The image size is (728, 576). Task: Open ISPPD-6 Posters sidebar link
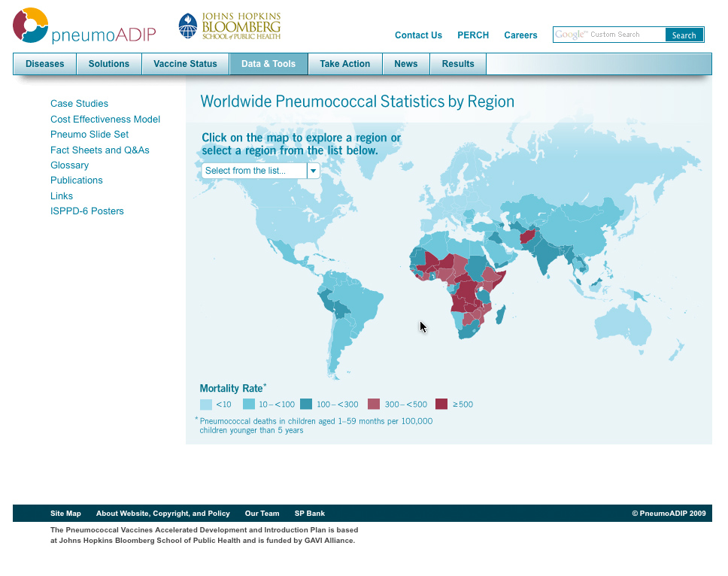87,211
